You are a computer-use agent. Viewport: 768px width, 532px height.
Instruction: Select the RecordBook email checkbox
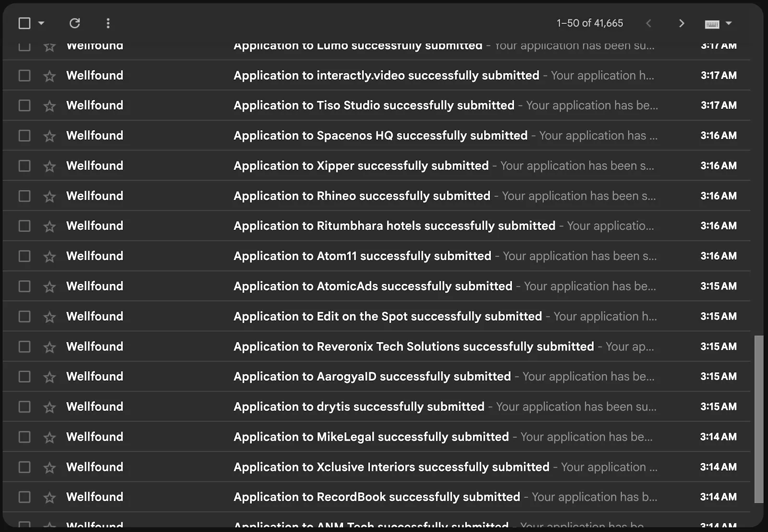pyautogui.click(x=24, y=497)
